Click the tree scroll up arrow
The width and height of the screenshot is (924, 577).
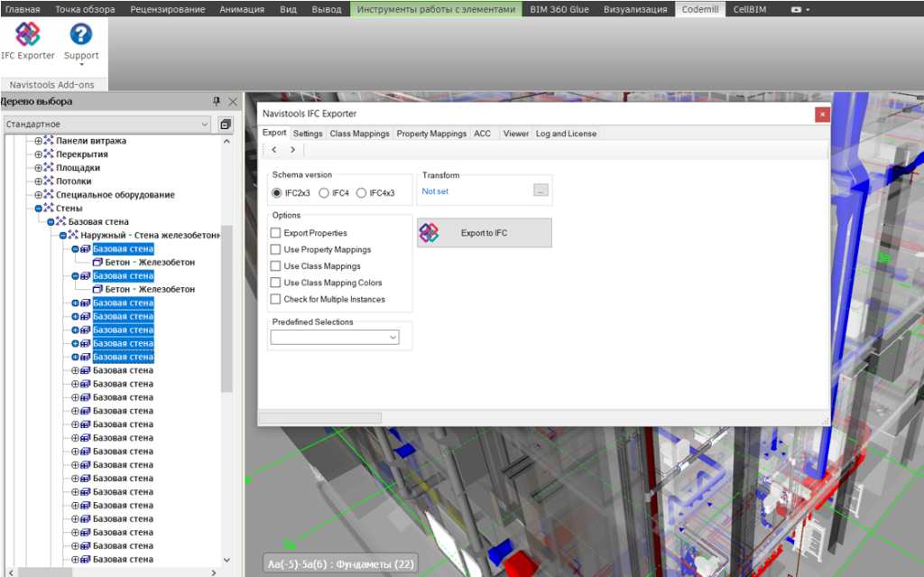(226, 142)
